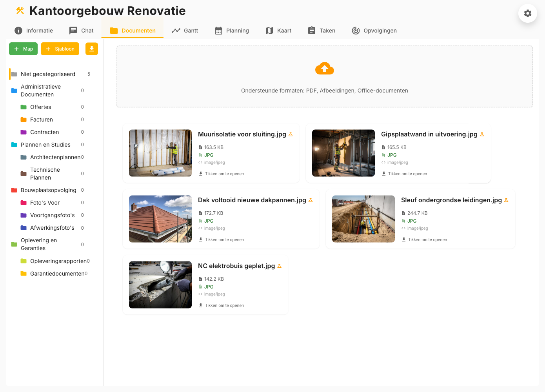Click the thumbnail of NC elektrobuis geplet.jpg

pyautogui.click(x=160, y=285)
